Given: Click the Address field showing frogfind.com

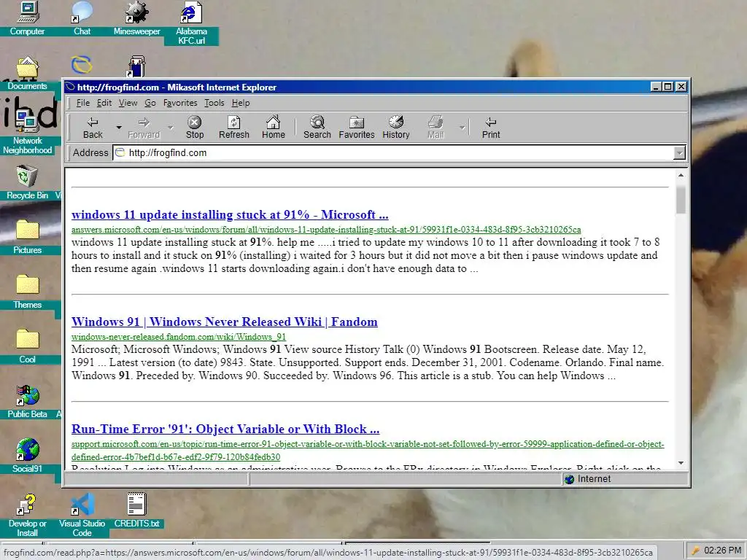Looking at the screenshot, I should coord(393,153).
